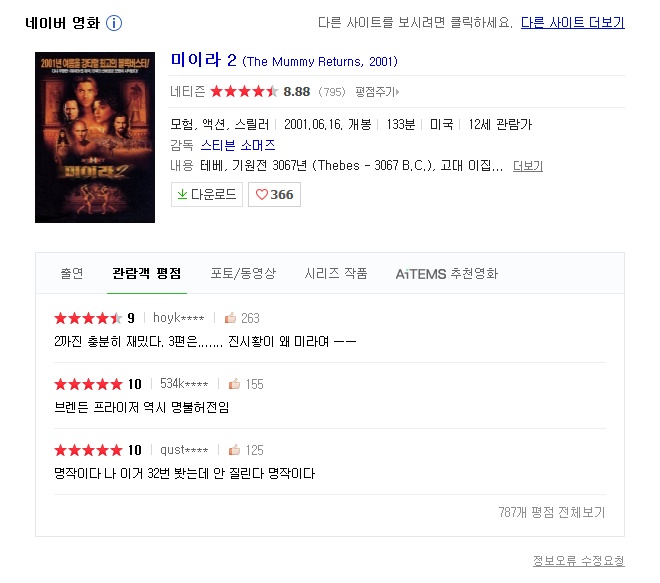Open the 다른 사이트 더보기 link
Screen dimensions: 660x583
tap(572, 23)
